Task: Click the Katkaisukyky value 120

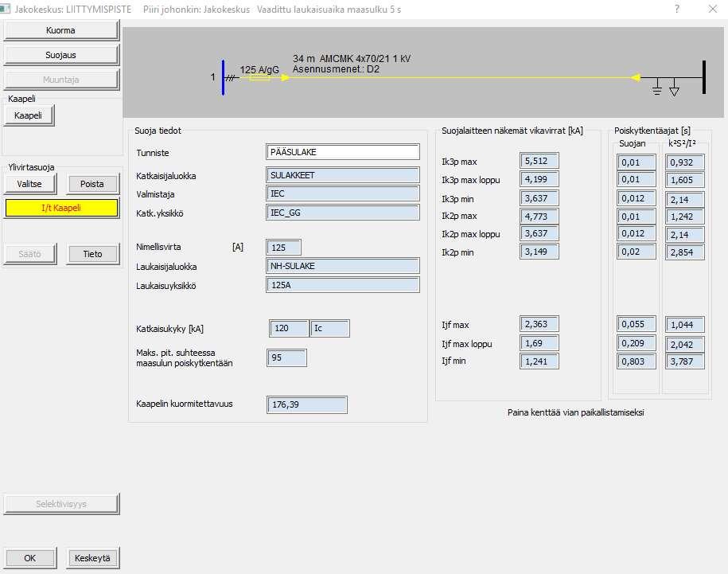Action: point(289,328)
